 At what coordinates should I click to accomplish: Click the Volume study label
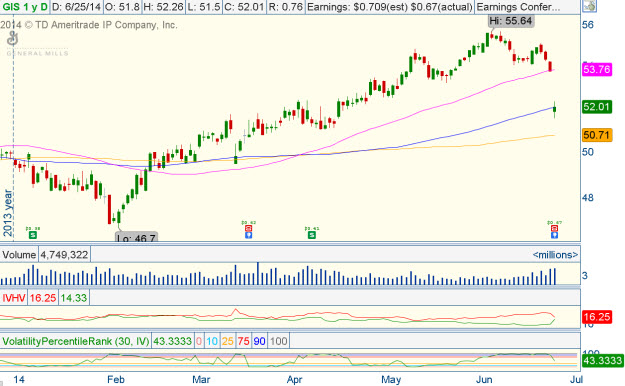coord(19,255)
